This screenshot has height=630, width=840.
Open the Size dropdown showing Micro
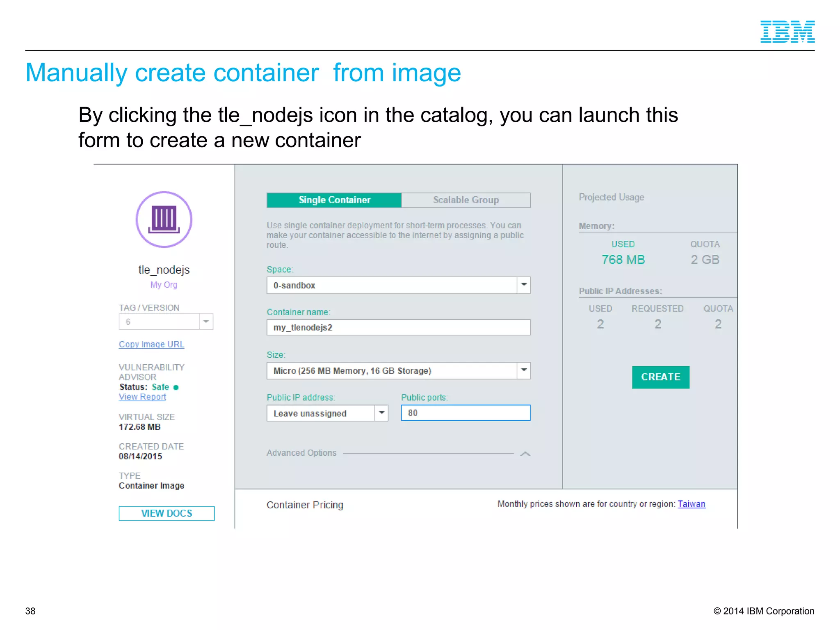coord(398,370)
